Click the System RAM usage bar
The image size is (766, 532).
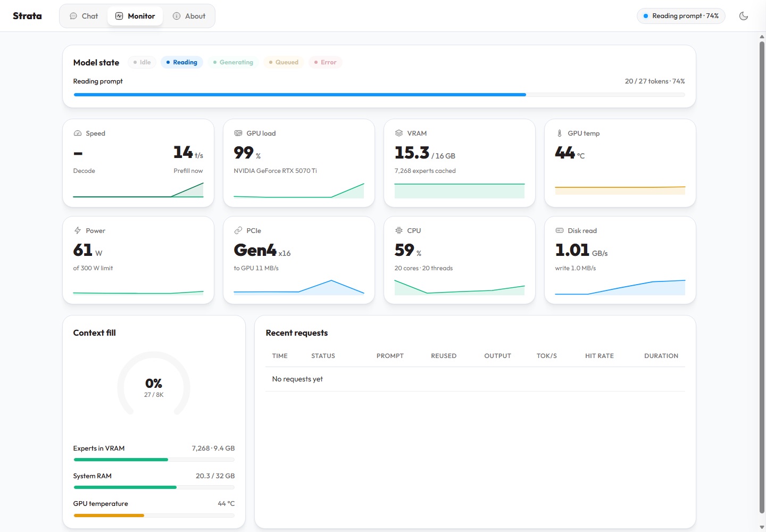pos(154,487)
